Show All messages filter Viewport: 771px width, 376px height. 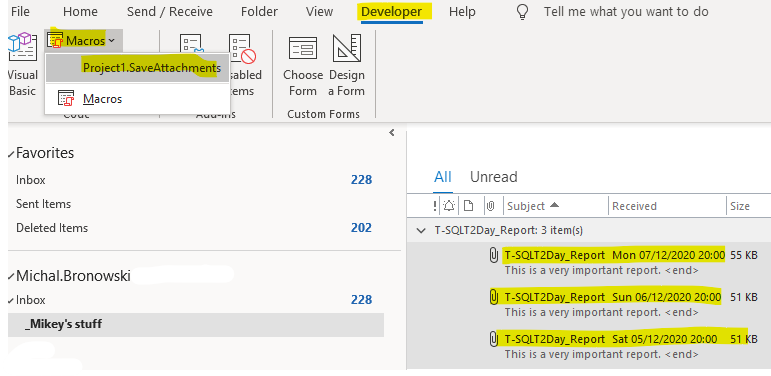[x=443, y=177]
